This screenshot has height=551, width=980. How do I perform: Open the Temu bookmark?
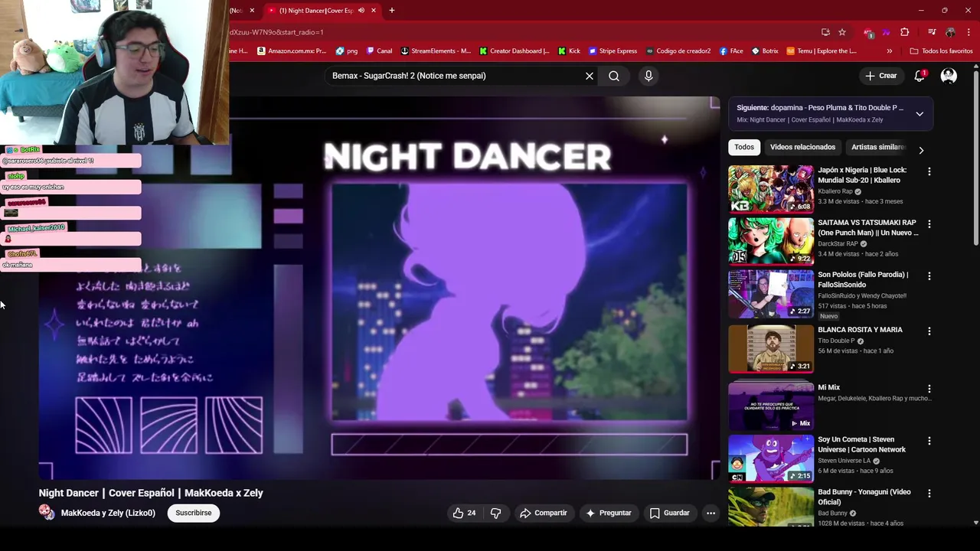coord(822,51)
